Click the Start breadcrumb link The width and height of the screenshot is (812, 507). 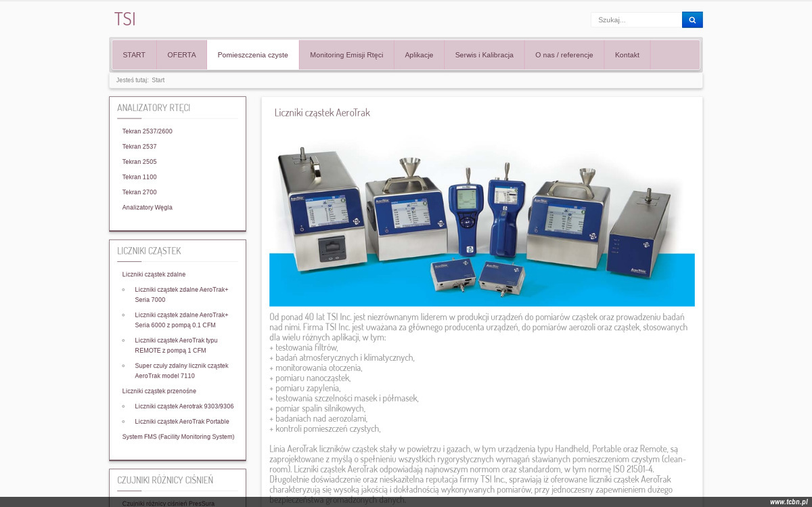158,80
